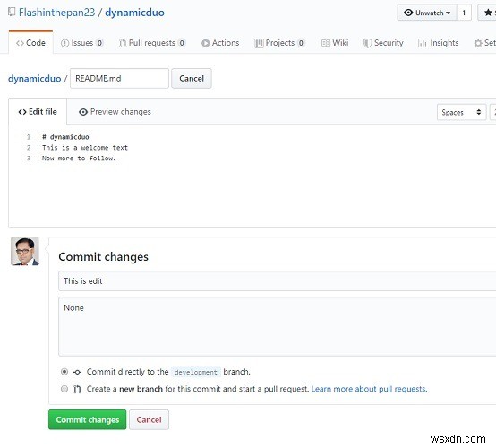Image resolution: width=496 pixels, height=448 pixels.
Task: Click the repository book icon beside Flashinthepan23
Action: 12,13
